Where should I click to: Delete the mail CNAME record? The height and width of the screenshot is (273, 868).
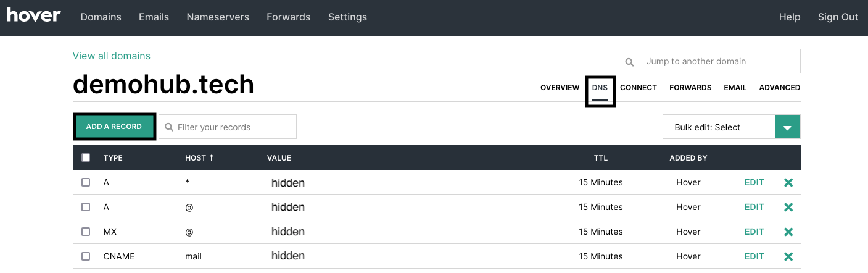[788, 257]
